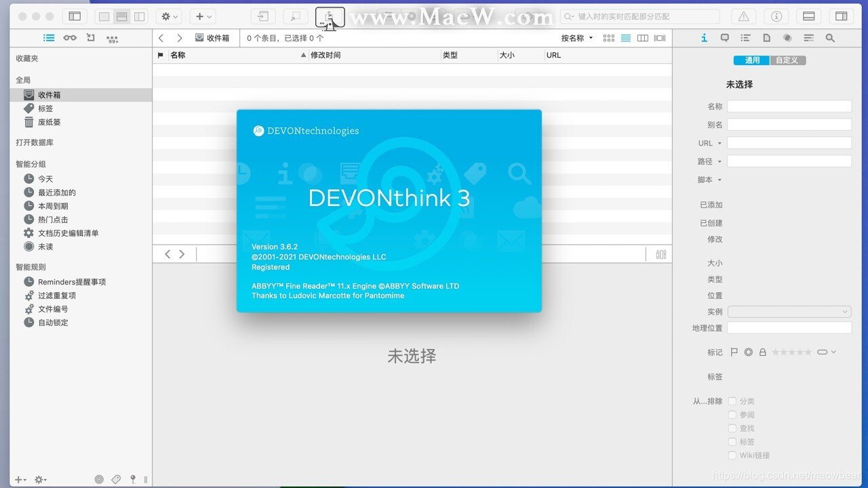Select the Reminders提醒事项 smart rule
Screen dimensions: 868x488
tap(81, 282)
